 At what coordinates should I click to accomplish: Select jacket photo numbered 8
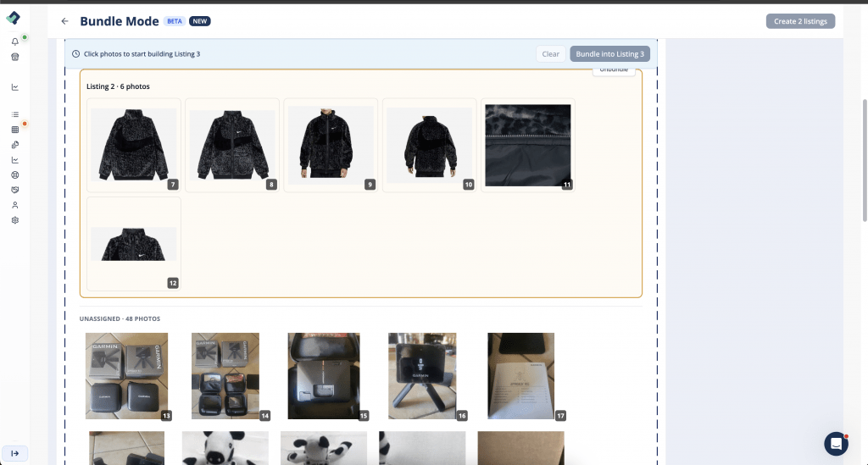click(232, 145)
